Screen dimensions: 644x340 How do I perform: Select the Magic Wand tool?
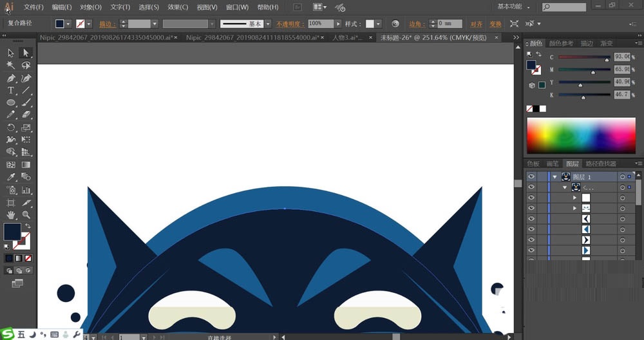[11, 65]
